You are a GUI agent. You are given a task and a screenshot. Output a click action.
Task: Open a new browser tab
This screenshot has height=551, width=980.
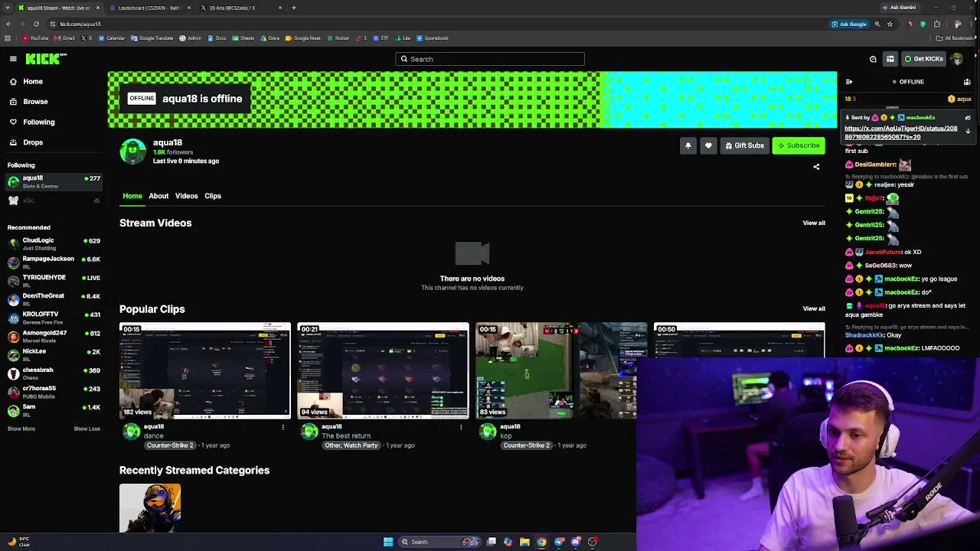click(294, 8)
